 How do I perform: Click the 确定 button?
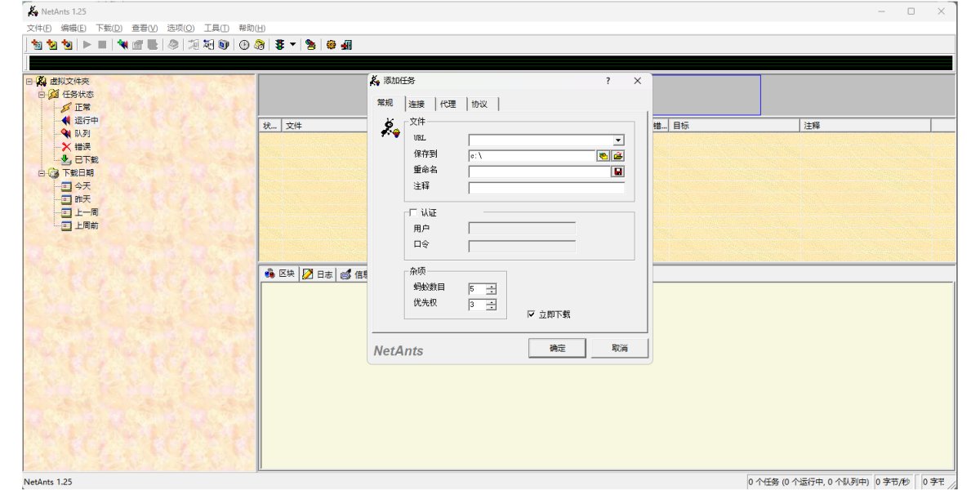557,349
